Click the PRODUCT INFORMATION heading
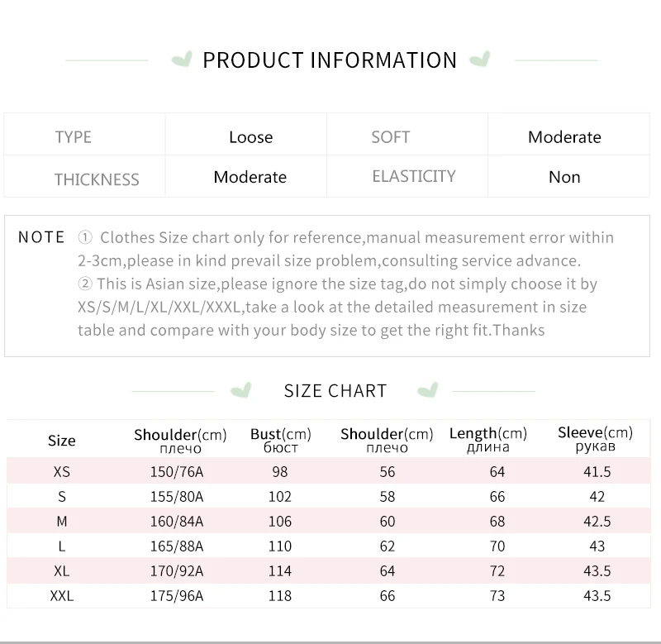Screen dimensions: 661x644 pyautogui.click(x=330, y=60)
